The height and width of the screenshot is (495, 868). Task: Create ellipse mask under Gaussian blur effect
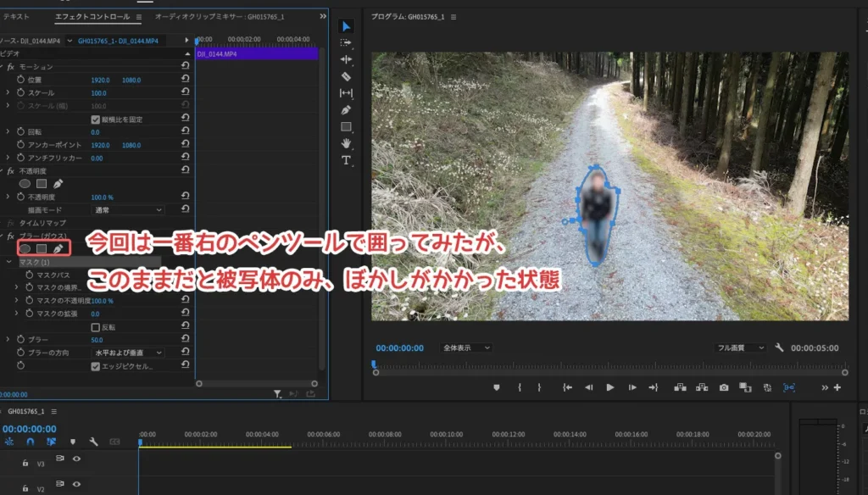[x=25, y=248]
